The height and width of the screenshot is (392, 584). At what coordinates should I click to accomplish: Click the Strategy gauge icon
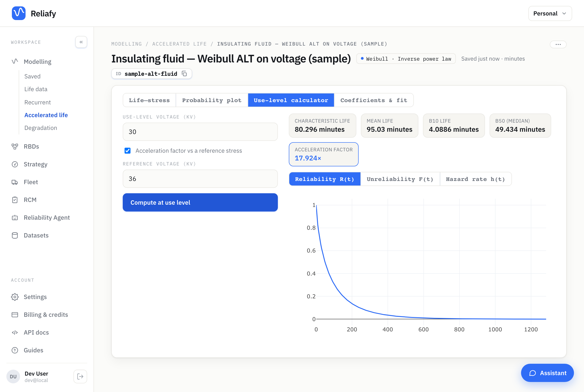pyautogui.click(x=15, y=164)
